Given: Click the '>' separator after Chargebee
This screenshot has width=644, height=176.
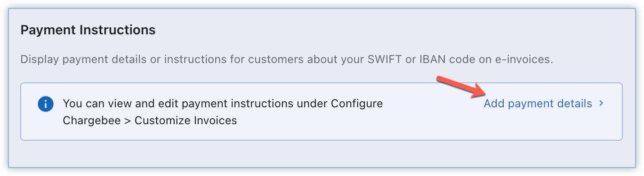Looking at the screenshot, I should (x=126, y=121).
